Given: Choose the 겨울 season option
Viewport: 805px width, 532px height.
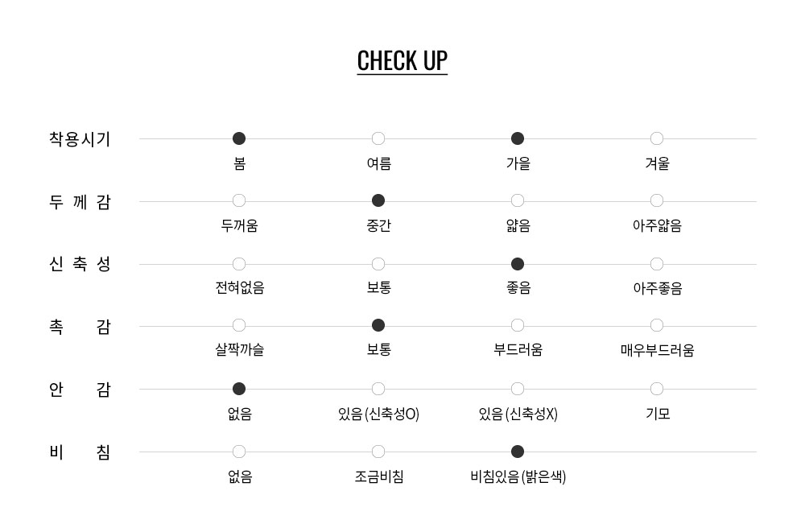Looking at the screenshot, I should [657, 138].
